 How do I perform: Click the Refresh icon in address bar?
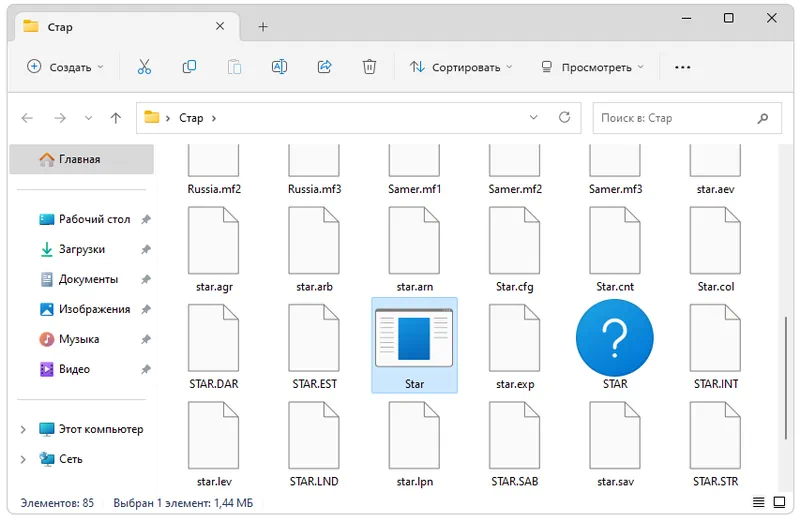pyautogui.click(x=564, y=117)
